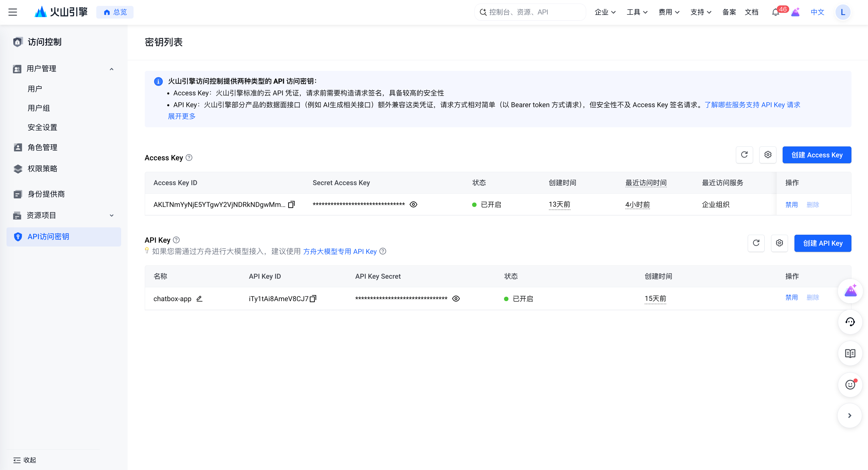The height and width of the screenshot is (470, 868).
Task: Expand the 费用 dropdown menu
Action: 669,12
